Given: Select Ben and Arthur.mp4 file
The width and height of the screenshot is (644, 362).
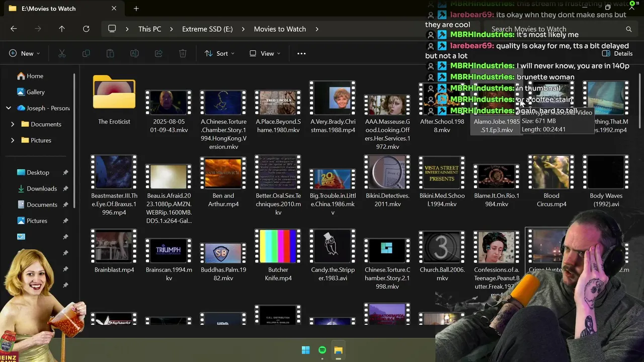Looking at the screenshot, I should 223,183.
